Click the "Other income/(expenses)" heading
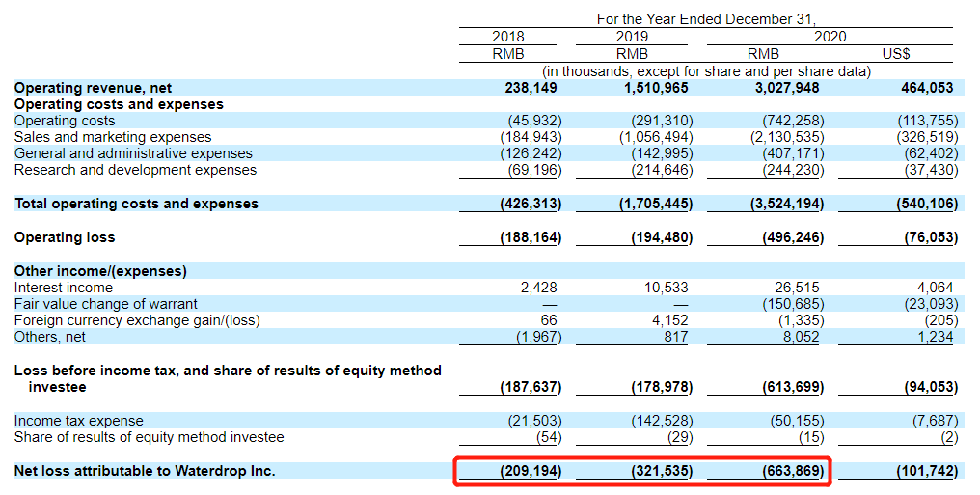The height and width of the screenshot is (495, 980). tap(100, 271)
